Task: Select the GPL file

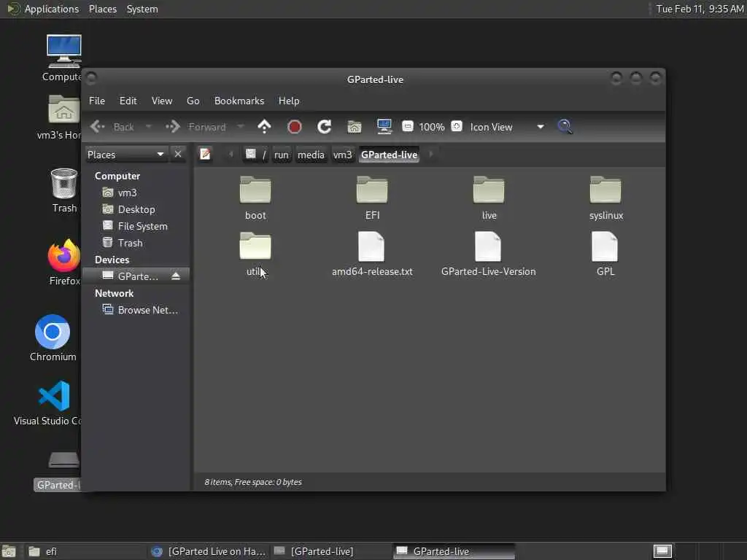Action: (605, 254)
